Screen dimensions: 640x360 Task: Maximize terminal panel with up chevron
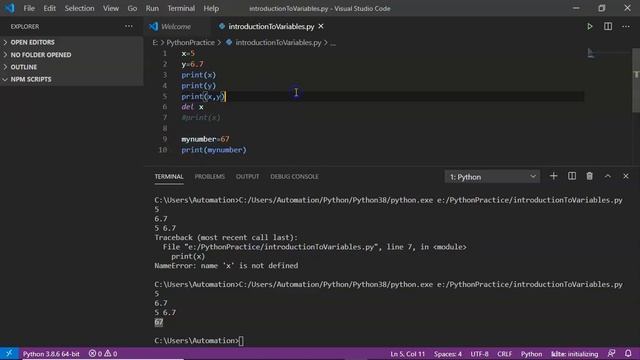coord(608,176)
